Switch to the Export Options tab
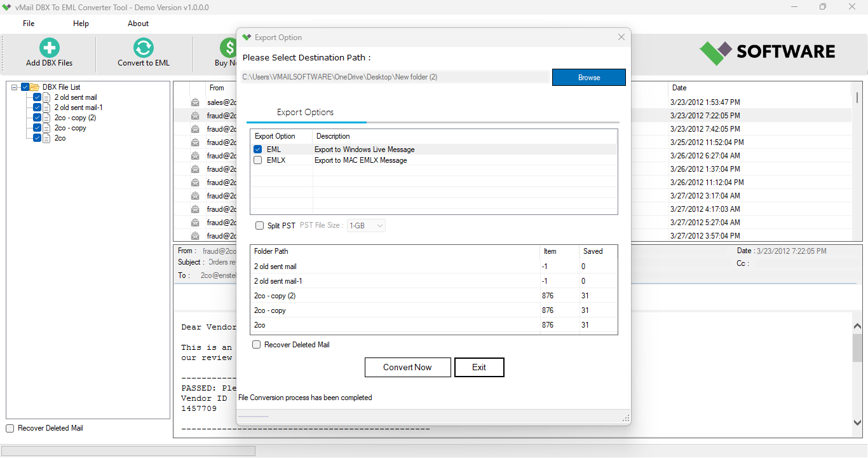Viewport: 868px width, 458px height. coord(306,112)
